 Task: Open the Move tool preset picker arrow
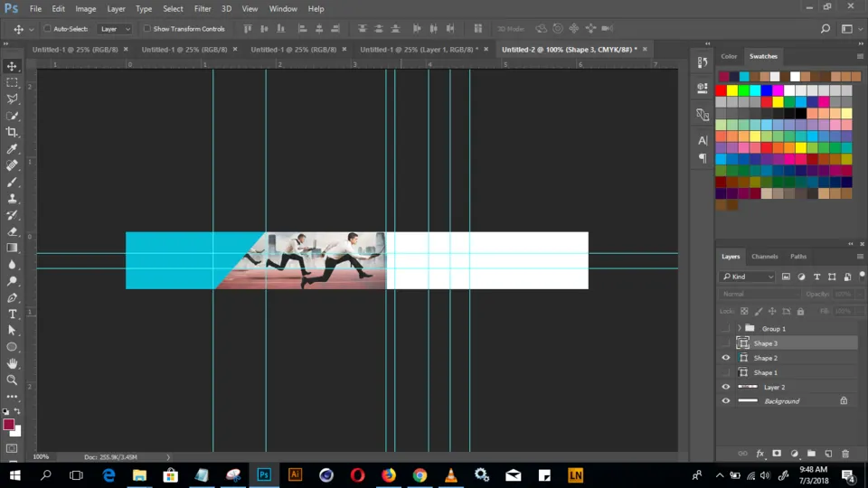(x=31, y=29)
